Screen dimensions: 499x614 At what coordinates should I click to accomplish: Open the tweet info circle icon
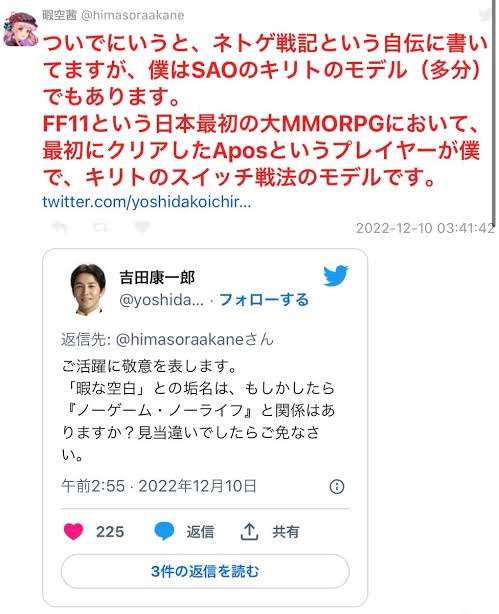[x=337, y=486]
